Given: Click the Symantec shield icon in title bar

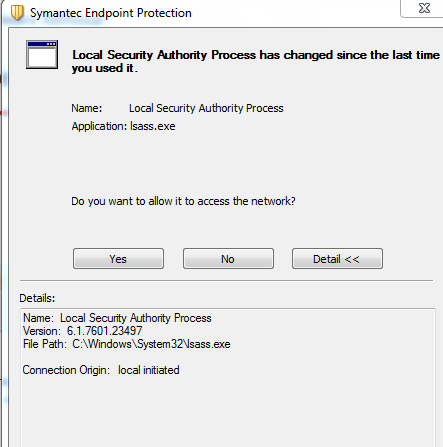Looking at the screenshot, I should coord(17,13).
